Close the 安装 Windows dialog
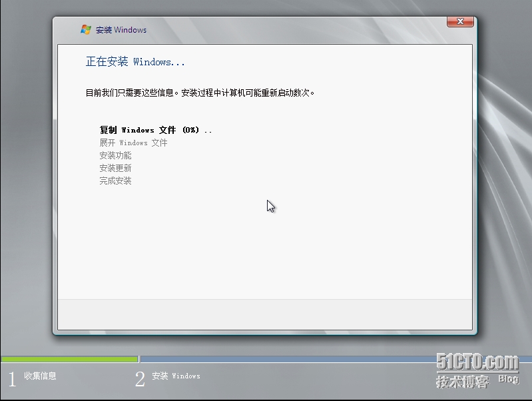The width and height of the screenshot is (532, 401). pos(460,22)
